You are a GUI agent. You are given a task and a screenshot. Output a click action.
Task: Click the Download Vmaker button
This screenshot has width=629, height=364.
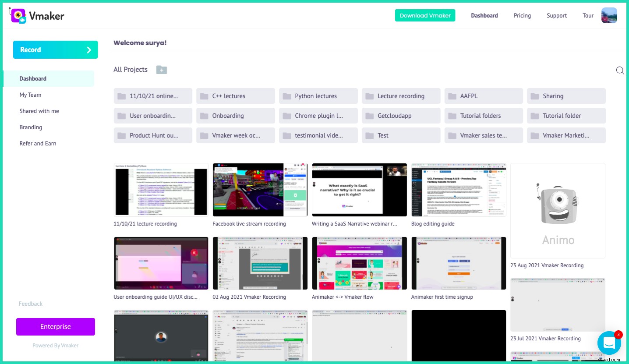point(424,15)
